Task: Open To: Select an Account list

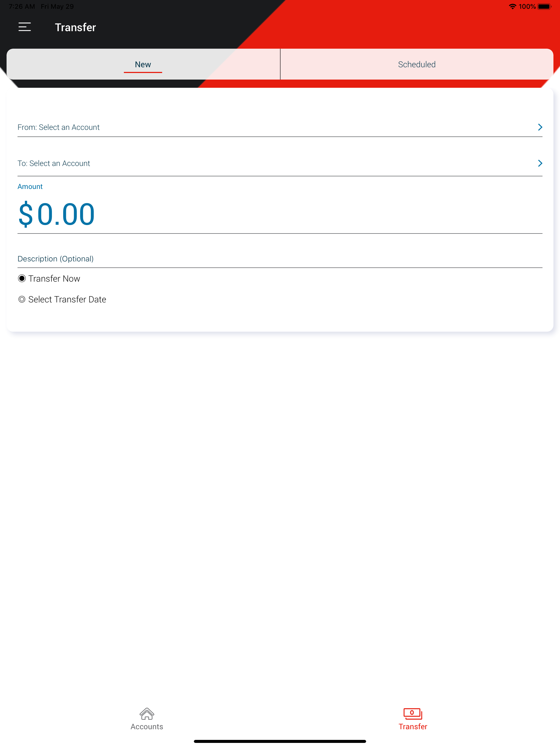Action: pyautogui.click(x=280, y=164)
